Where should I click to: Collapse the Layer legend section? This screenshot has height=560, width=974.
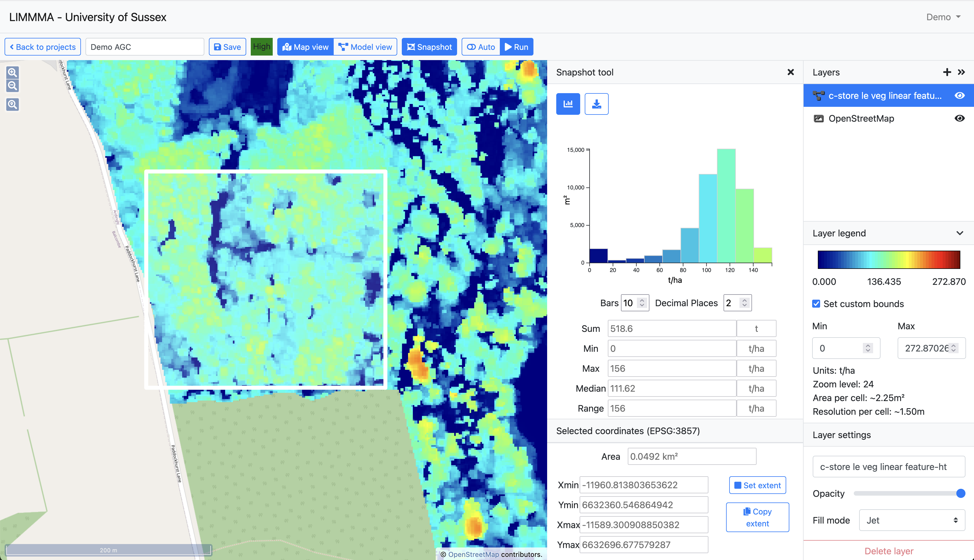pos(959,233)
